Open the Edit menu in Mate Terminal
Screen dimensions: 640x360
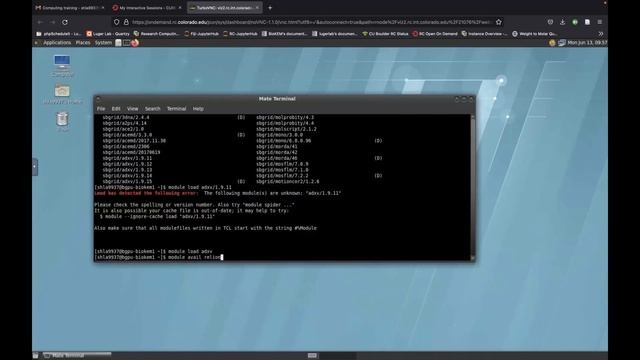[x=116, y=109]
